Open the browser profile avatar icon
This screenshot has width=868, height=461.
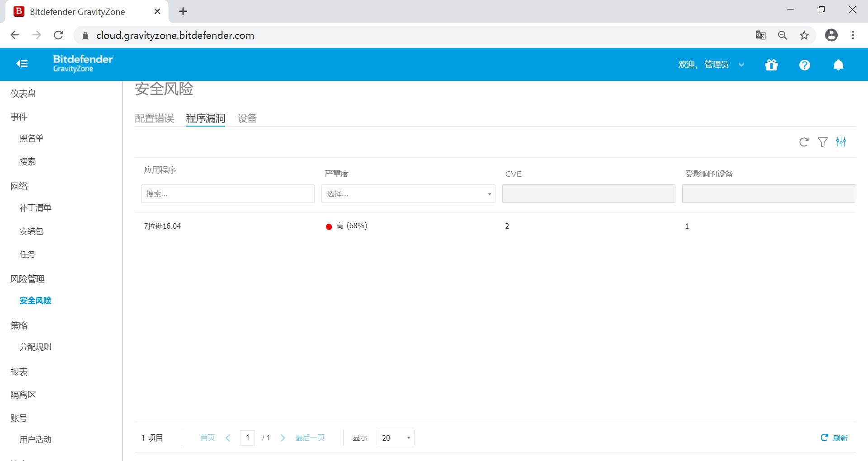tap(831, 35)
